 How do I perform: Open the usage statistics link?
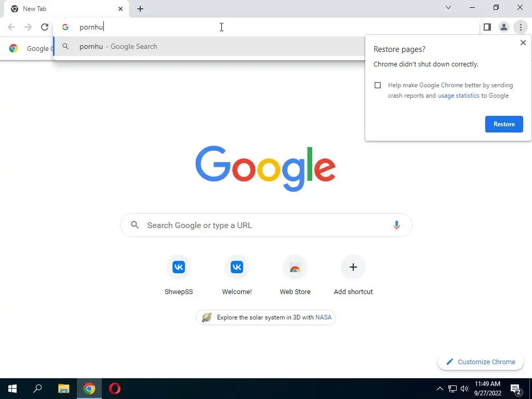(458, 96)
